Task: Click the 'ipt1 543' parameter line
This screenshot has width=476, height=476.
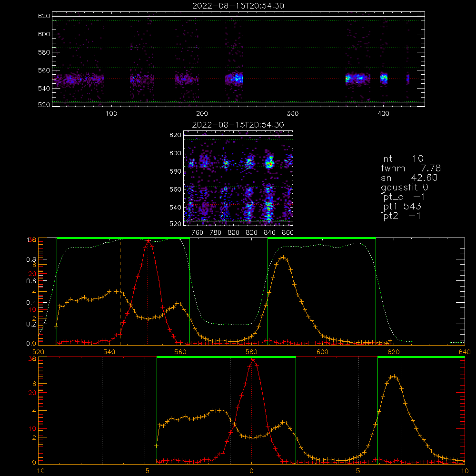Action: click(401, 207)
